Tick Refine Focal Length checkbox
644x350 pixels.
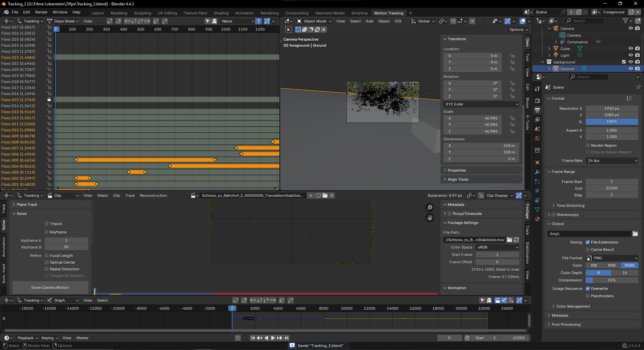[x=47, y=256]
